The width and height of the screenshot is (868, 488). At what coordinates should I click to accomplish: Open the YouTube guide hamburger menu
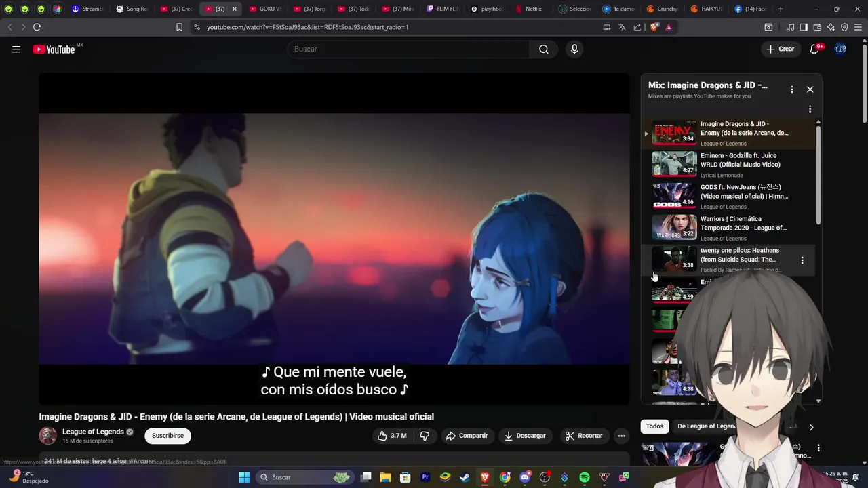click(16, 49)
